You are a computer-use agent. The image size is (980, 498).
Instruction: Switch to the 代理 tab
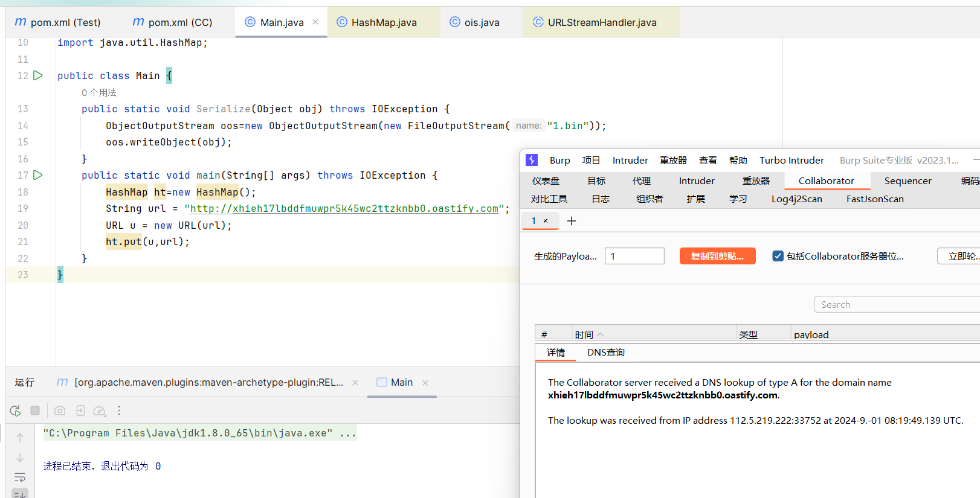pos(642,181)
